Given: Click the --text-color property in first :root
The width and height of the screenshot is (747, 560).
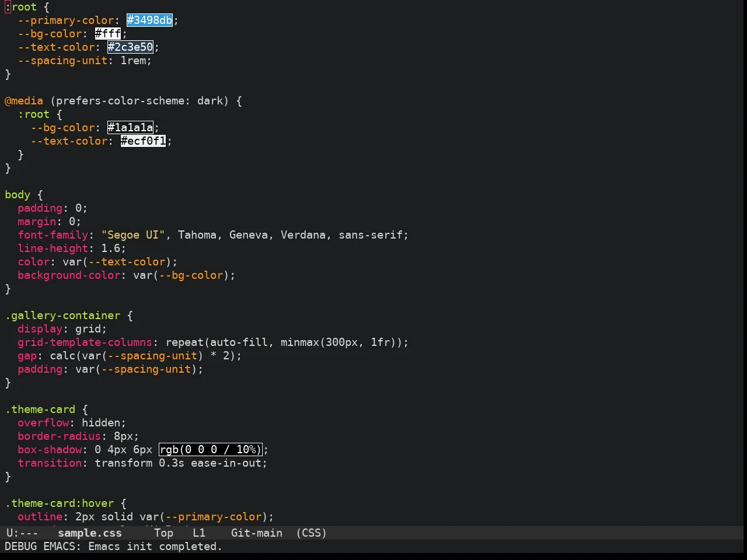Looking at the screenshot, I should pos(56,47).
